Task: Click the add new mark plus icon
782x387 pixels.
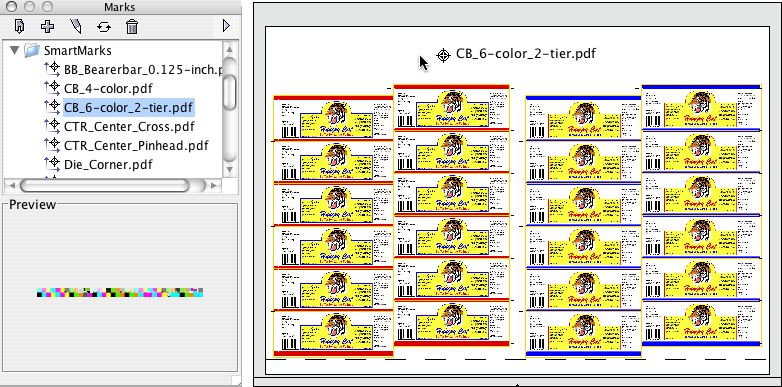Action: [47, 26]
